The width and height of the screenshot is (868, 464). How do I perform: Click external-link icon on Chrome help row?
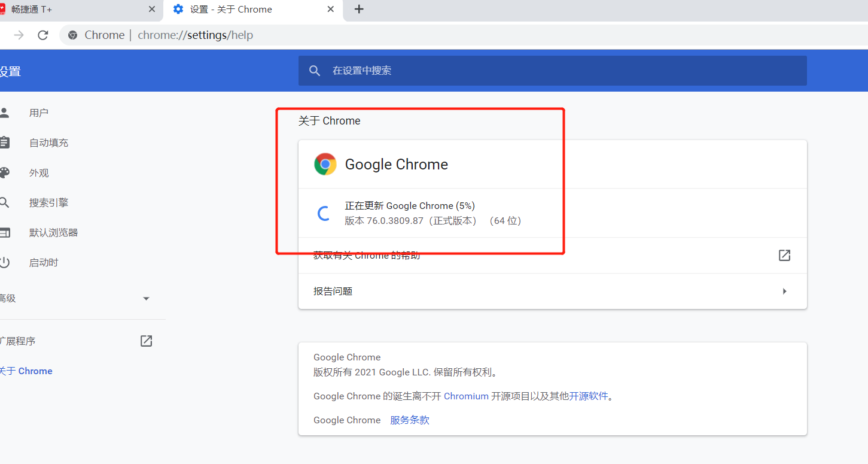click(784, 255)
